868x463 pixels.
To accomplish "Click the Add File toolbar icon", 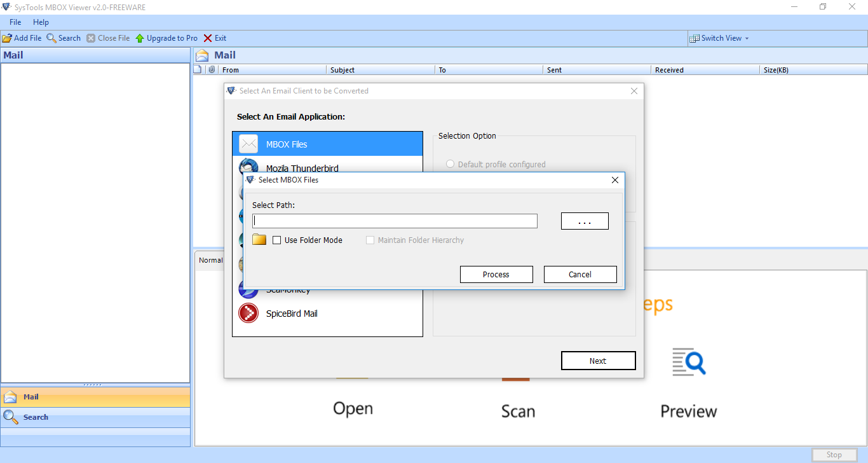I will [x=6, y=38].
